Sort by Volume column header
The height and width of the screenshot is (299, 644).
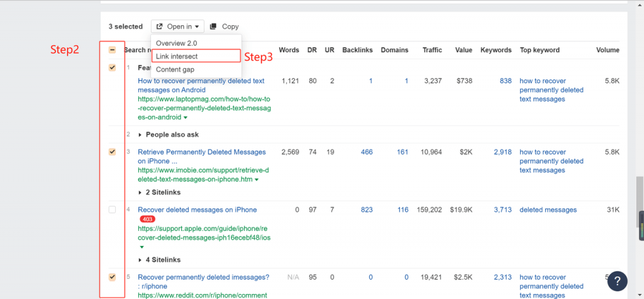(608, 50)
